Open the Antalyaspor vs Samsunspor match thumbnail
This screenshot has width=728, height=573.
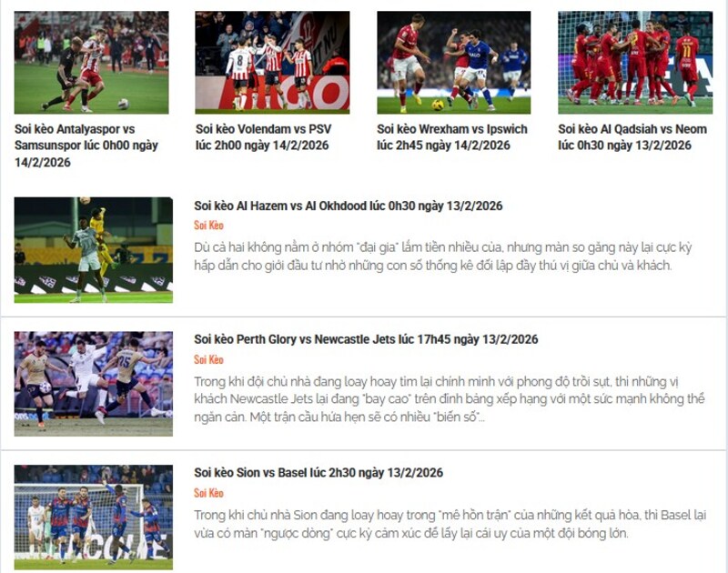(92, 63)
